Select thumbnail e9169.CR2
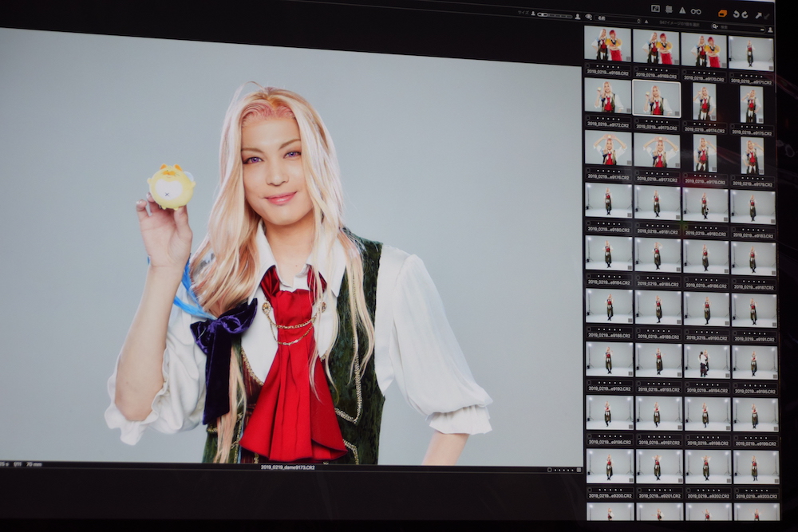 pyautogui.click(x=656, y=47)
